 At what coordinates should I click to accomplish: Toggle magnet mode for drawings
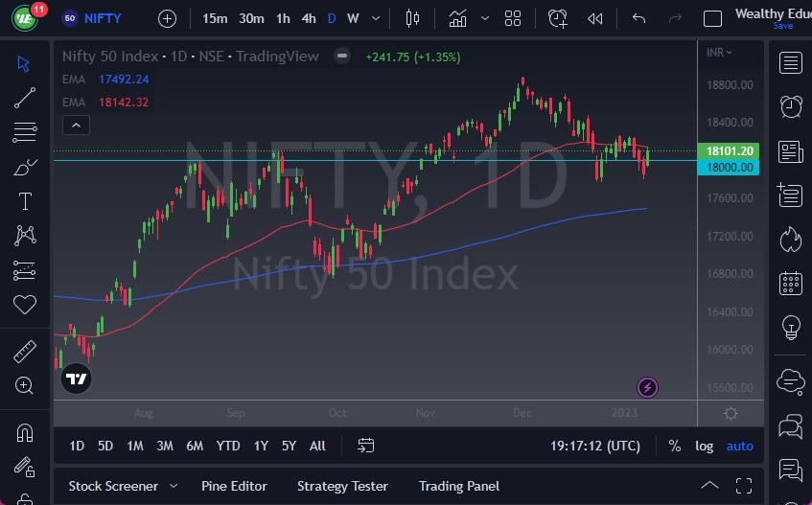24,432
